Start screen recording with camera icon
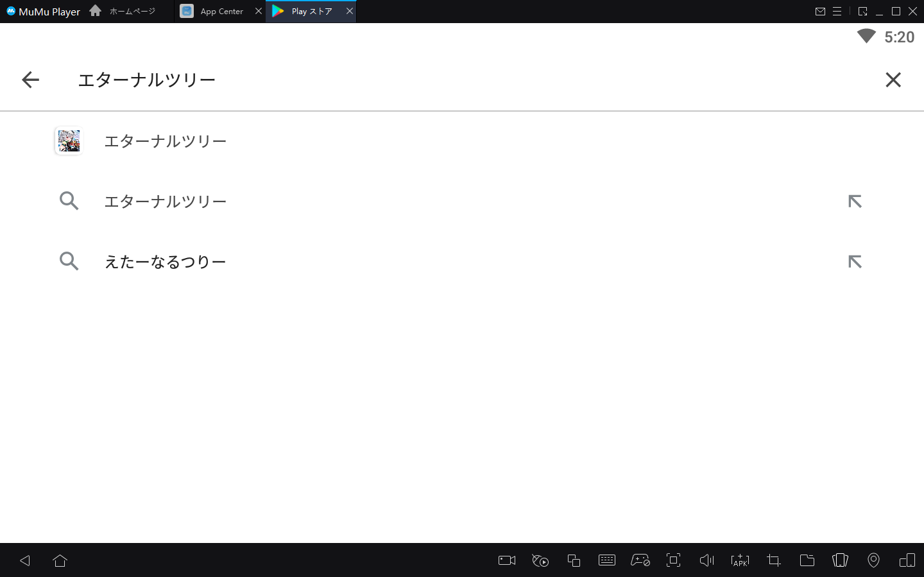 click(507, 560)
